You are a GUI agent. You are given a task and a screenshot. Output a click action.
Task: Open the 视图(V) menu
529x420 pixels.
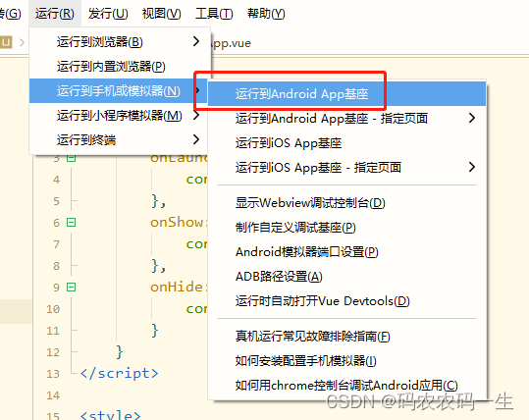click(x=161, y=14)
